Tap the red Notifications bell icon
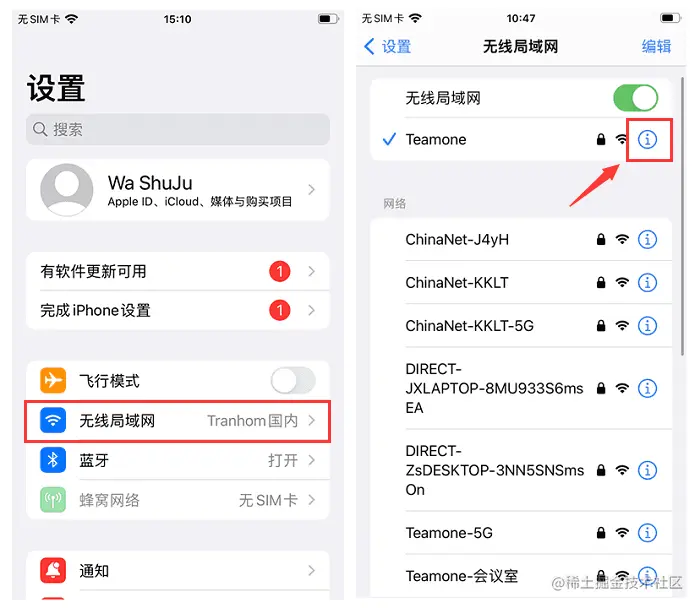The image size is (700, 608). [53, 570]
